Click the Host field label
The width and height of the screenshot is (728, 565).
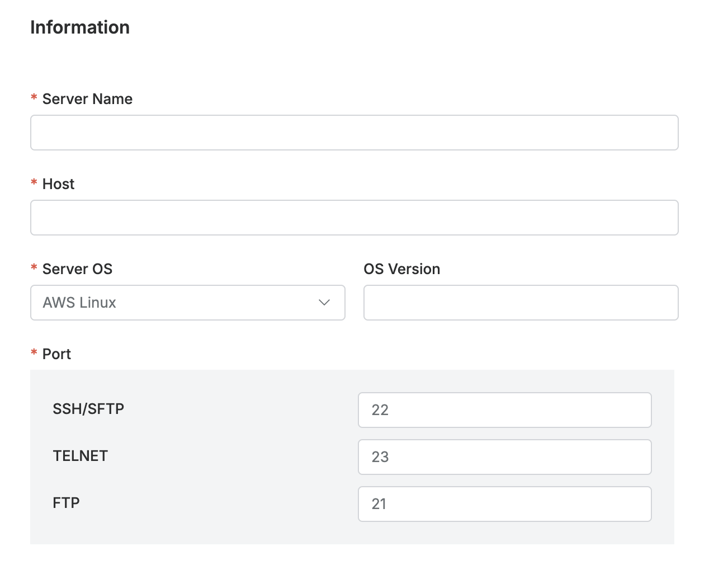click(x=58, y=184)
